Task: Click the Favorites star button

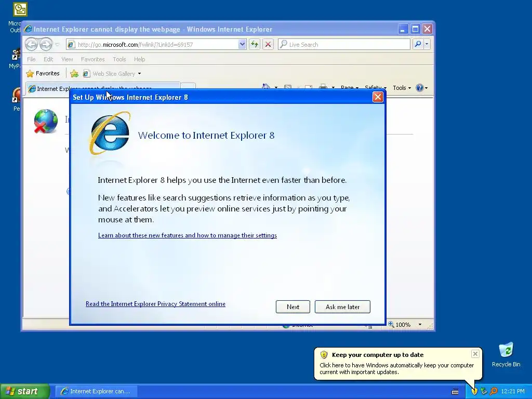Action: (x=43, y=73)
